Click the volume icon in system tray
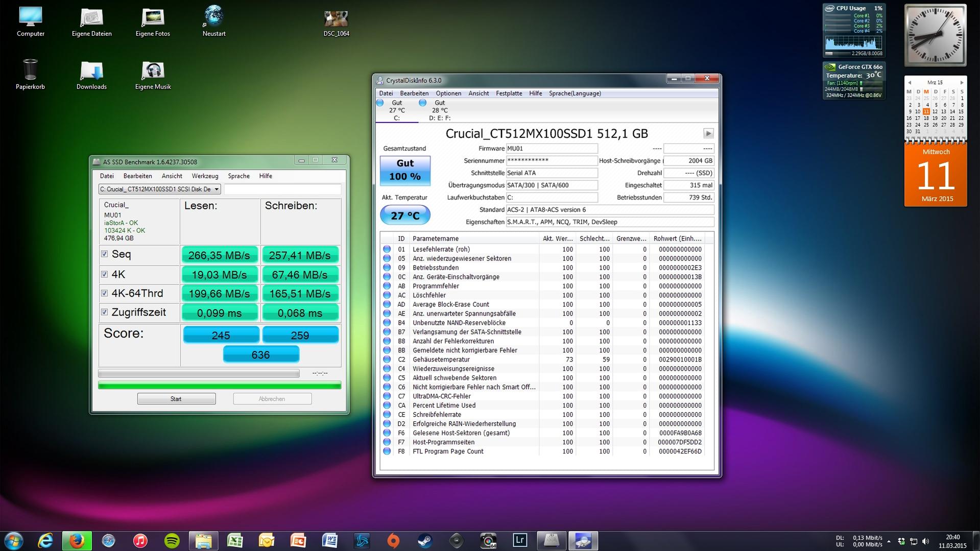Screen dimensions: 980x551 point(925,541)
